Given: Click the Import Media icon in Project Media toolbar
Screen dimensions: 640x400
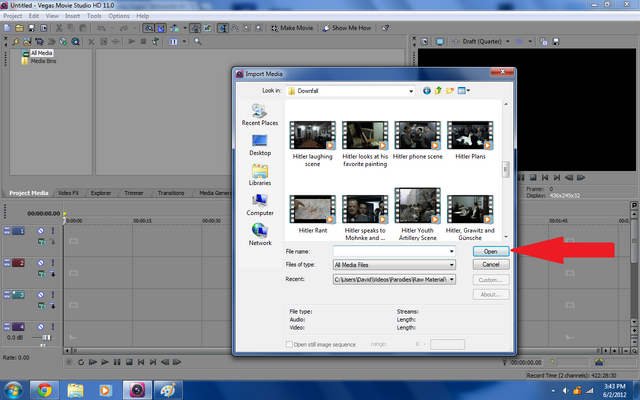Looking at the screenshot, I should pos(27,41).
